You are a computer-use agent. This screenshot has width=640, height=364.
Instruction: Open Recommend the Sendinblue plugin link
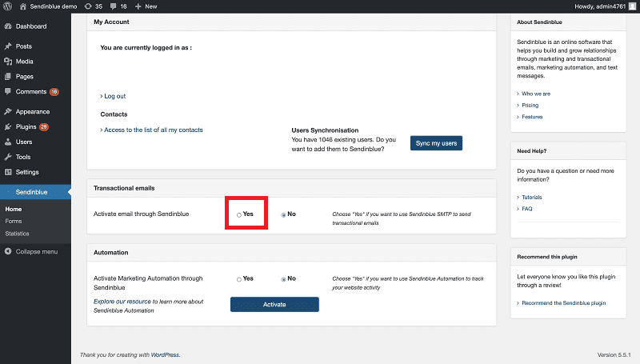pos(563,302)
